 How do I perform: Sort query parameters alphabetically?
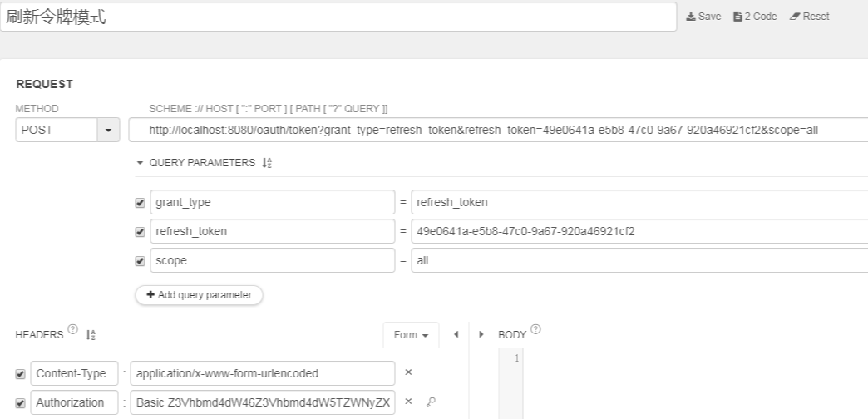click(x=268, y=164)
